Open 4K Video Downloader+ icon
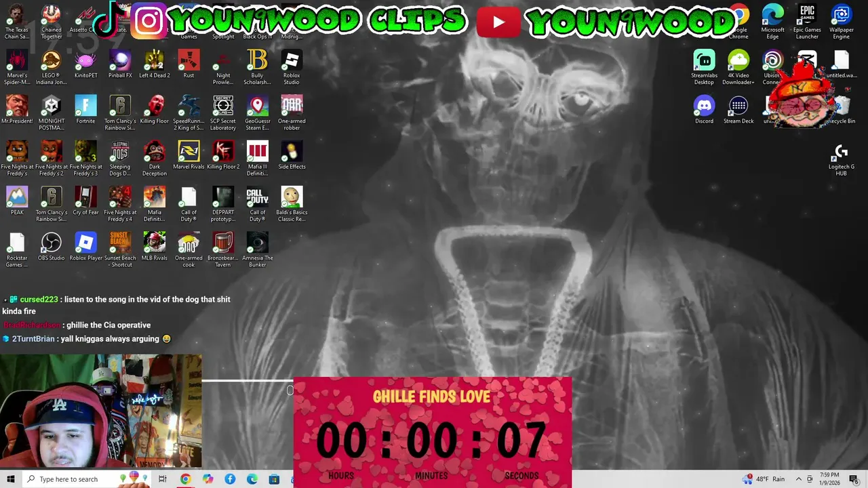This screenshot has width=868, height=488. click(738, 67)
